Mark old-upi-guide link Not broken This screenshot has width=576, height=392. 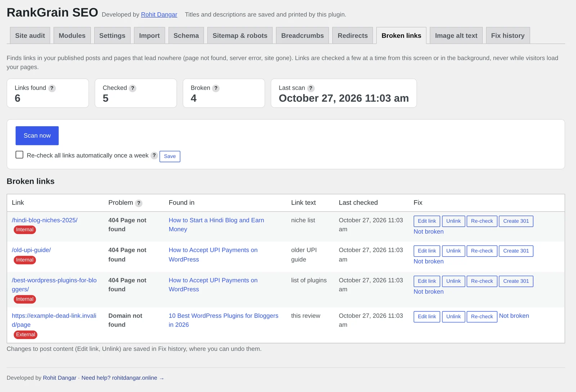428,262
